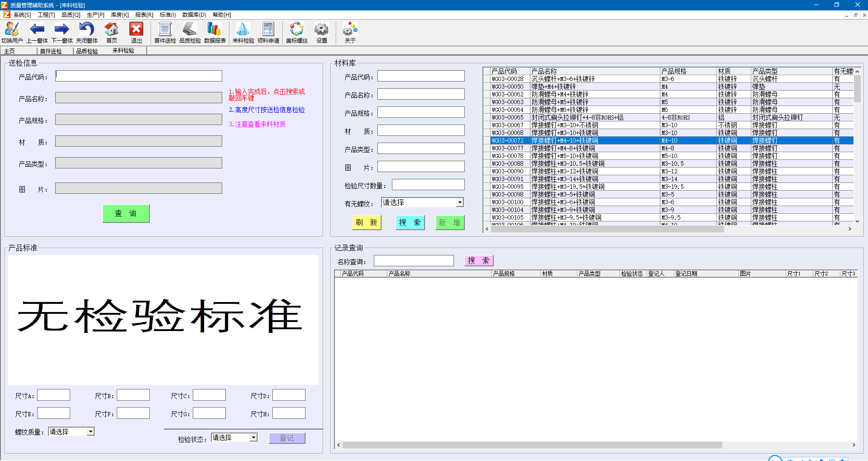Click material table vertical scrollbar down arrow
The image size is (868, 461).
857,221
